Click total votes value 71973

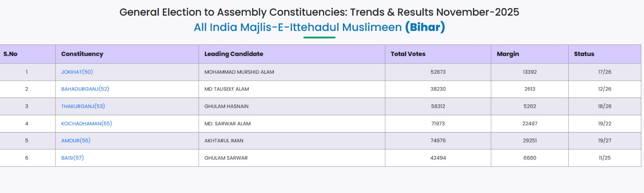point(438,124)
